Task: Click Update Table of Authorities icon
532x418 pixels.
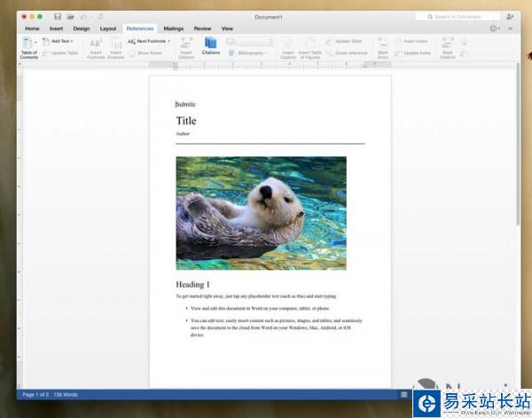Action: 464,53
